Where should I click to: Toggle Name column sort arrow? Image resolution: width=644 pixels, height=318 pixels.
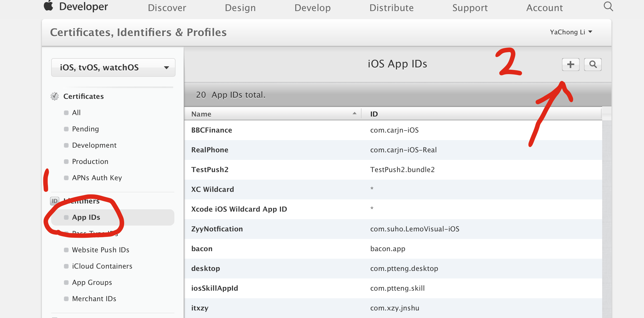(x=354, y=114)
